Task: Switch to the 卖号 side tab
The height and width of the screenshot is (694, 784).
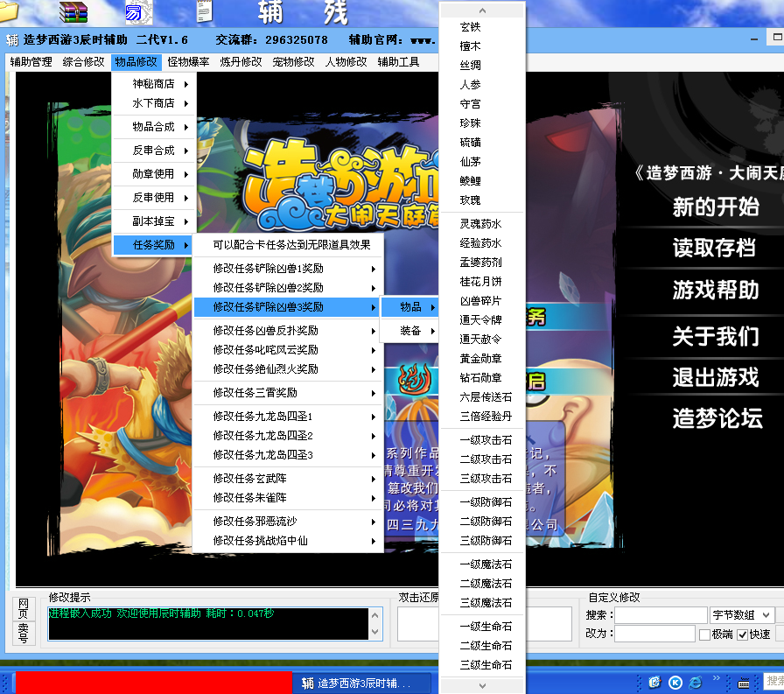Action: click(24, 633)
